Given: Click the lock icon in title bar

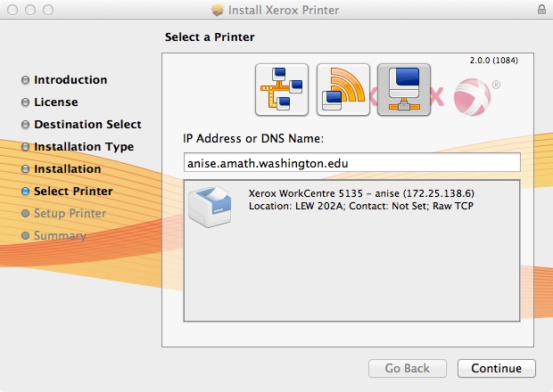Looking at the screenshot, I should click(541, 10).
